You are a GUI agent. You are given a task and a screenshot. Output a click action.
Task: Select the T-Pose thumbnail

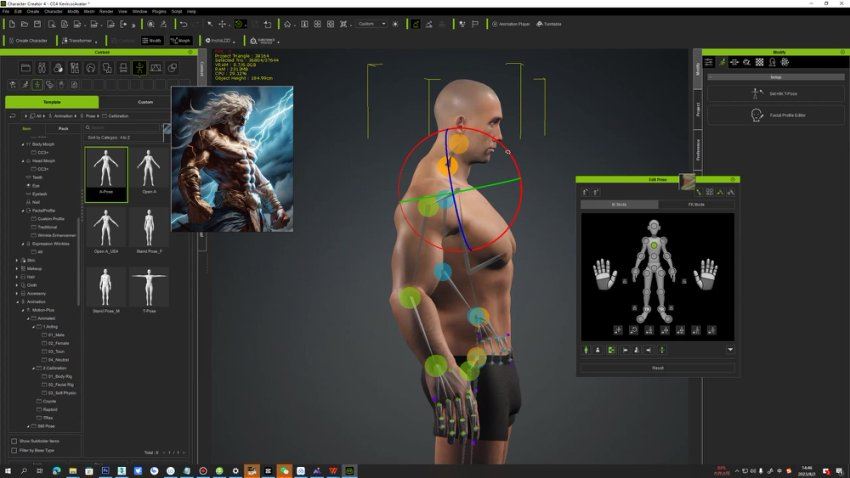(149, 288)
